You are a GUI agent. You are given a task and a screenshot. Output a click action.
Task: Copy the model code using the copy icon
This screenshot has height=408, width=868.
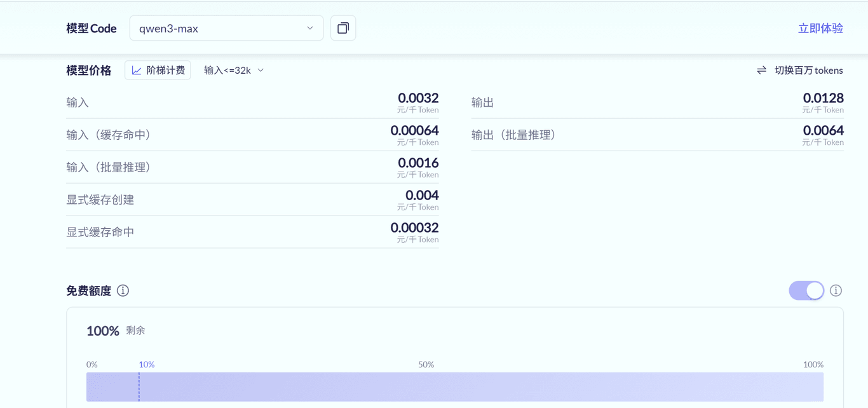(343, 28)
